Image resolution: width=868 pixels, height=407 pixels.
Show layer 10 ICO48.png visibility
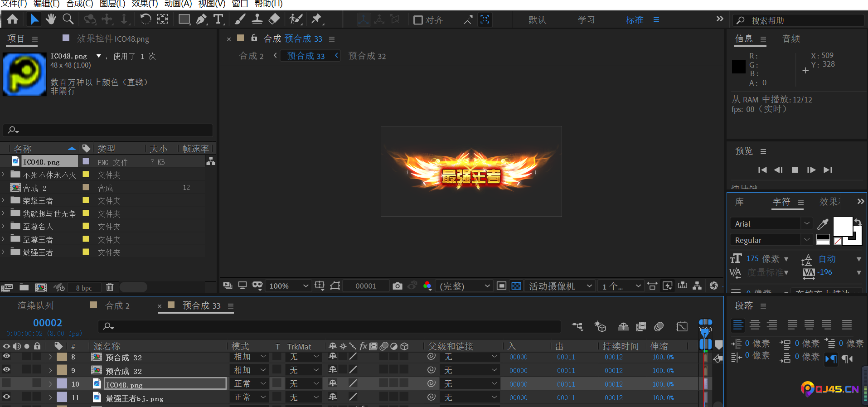click(6, 383)
